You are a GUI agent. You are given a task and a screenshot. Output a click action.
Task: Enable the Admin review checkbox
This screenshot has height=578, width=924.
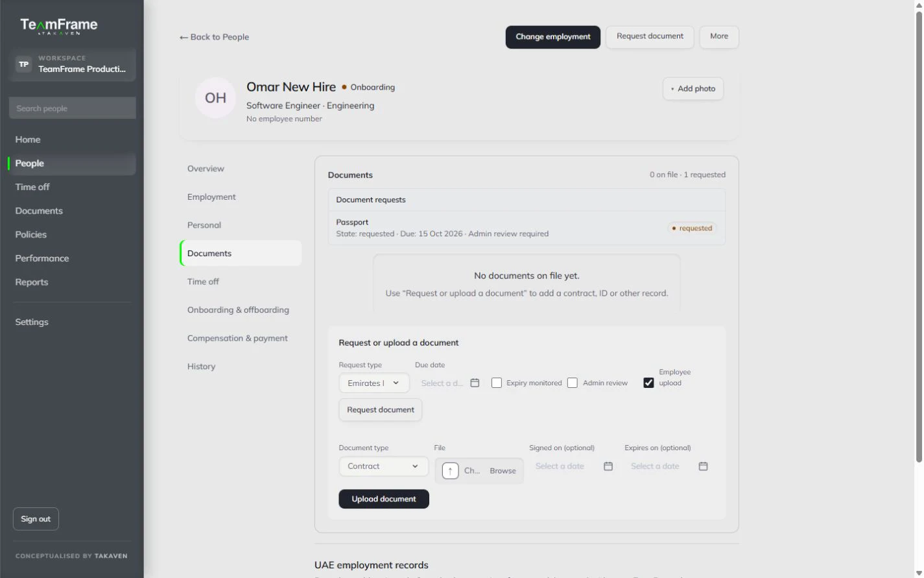coord(573,383)
